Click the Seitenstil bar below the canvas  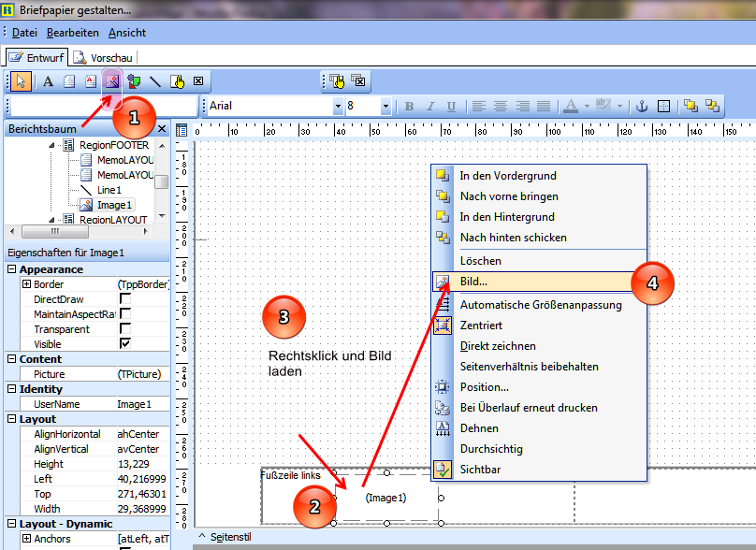click(231, 537)
